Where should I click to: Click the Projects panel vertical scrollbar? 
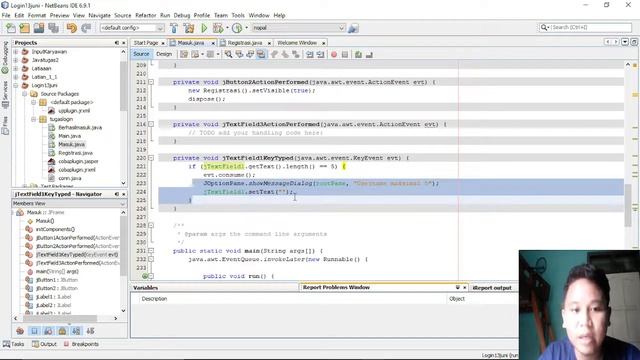pyautogui.click(x=123, y=85)
